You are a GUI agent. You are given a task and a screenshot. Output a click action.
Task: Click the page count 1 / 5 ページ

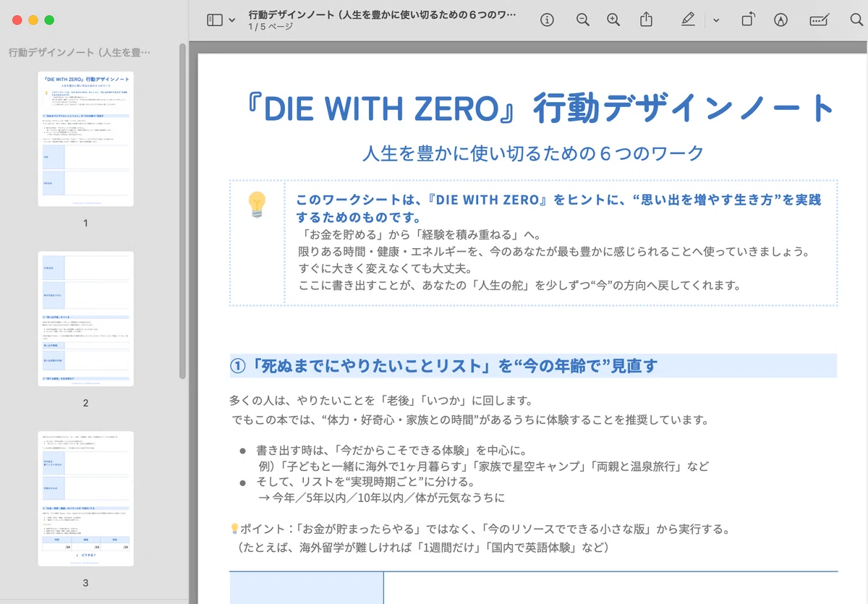[x=271, y=27]
